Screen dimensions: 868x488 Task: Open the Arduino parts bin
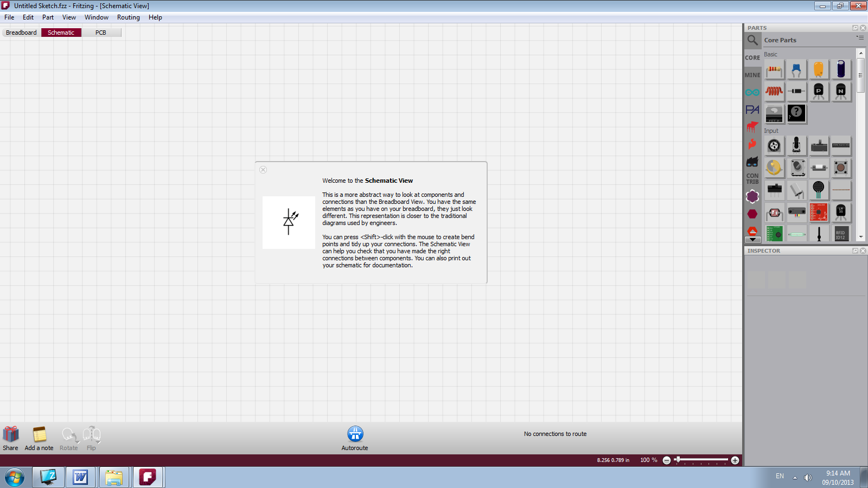tap(752, 92)
